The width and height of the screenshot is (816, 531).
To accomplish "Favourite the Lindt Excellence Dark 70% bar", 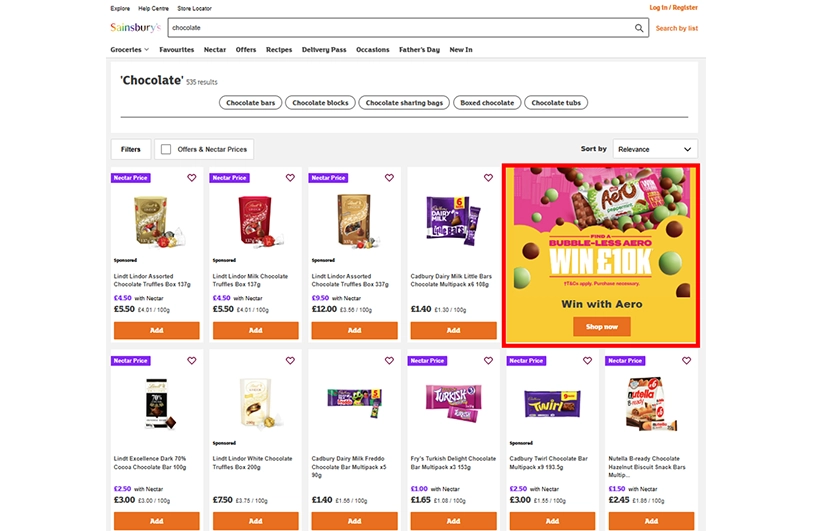I will tap(192, 361).
